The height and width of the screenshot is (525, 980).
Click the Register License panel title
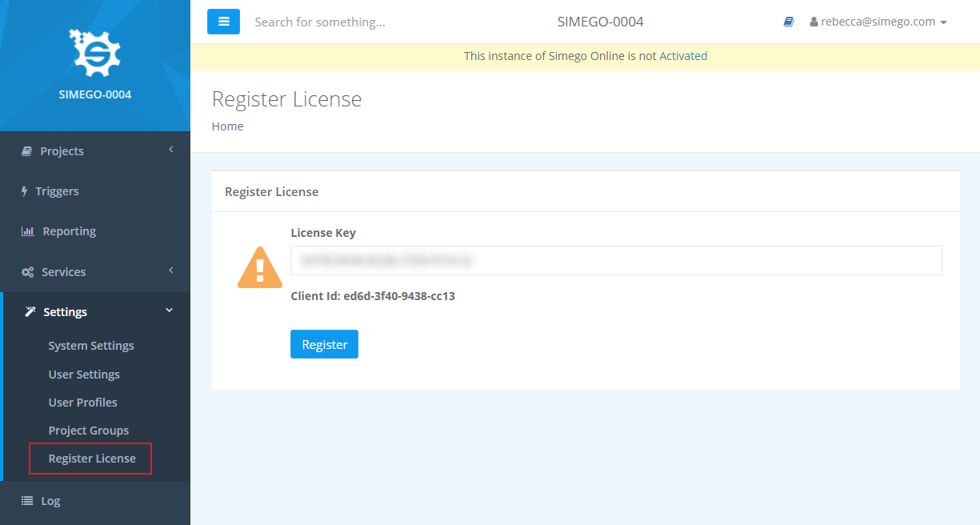[x=272, y=192]
